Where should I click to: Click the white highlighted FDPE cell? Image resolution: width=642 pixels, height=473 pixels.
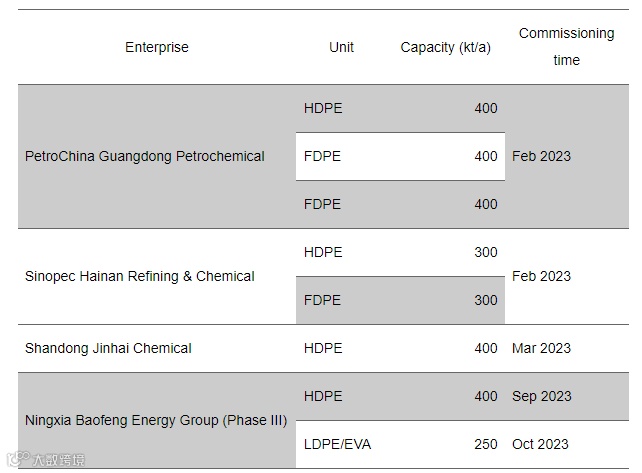323,156
